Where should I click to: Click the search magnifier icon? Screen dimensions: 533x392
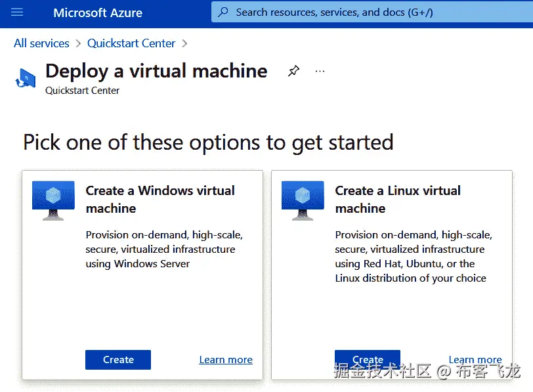pyautogui.click(x=223, y=12)
